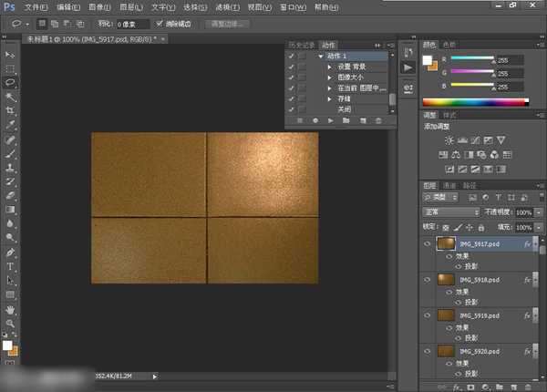The image size is (547, 392).
Task: Play the selected action in Actions panel
Action: coord(330,119)
